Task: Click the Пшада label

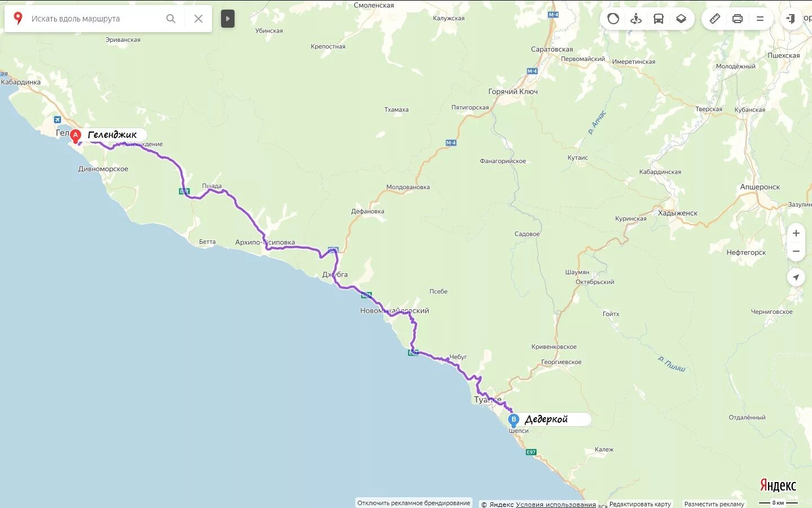Action: point(212,186)
